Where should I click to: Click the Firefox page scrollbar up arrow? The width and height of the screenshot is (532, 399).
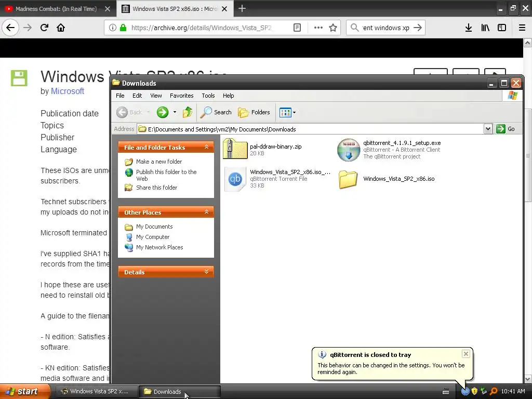(528, 43)
